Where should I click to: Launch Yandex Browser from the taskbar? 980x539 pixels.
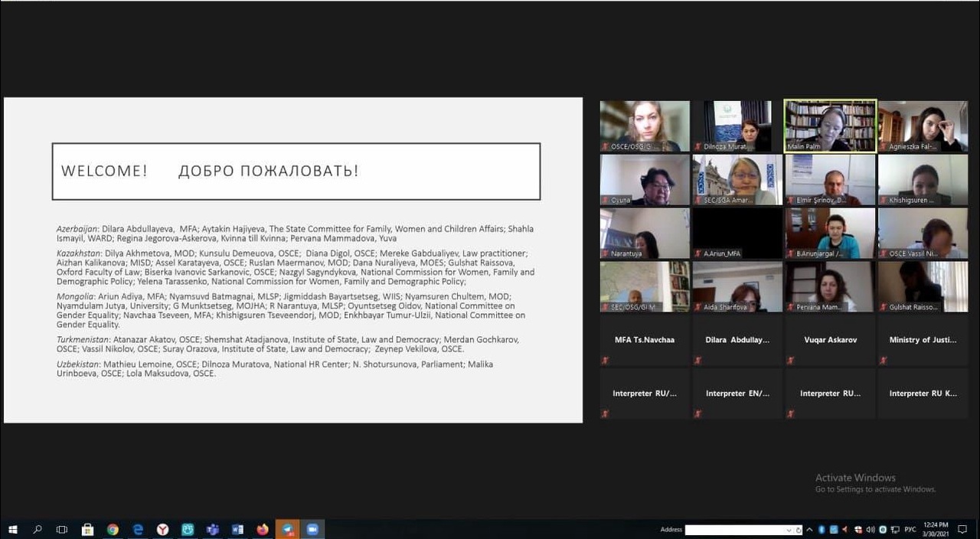(x=163, y=529)
